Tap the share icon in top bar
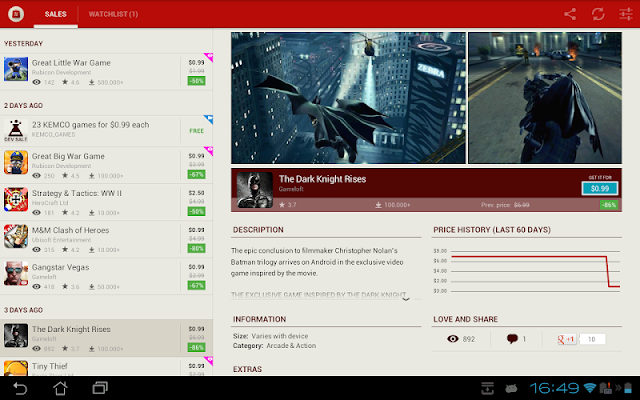Viewport: 640px width, 400px height. 570,14
